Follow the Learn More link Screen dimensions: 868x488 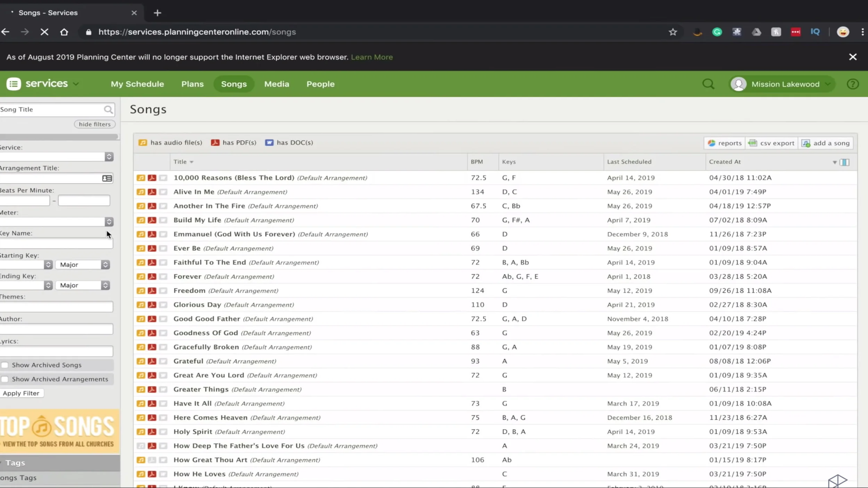click(372, 57)
